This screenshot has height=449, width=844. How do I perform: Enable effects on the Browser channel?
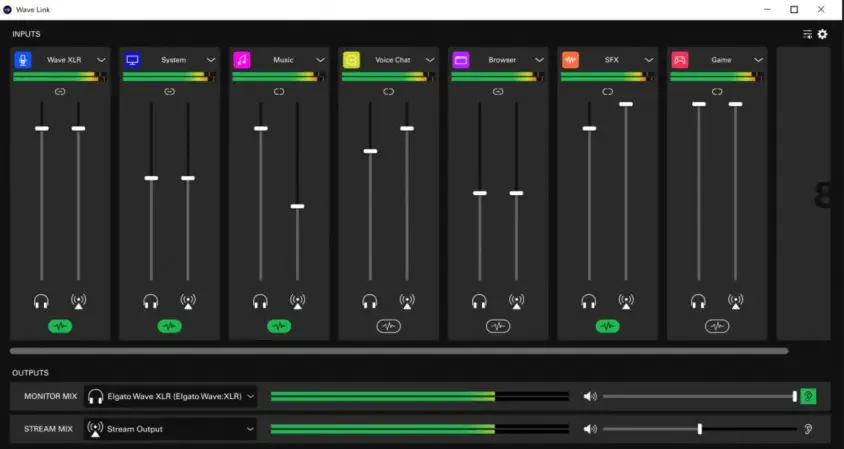coord(498,326)
